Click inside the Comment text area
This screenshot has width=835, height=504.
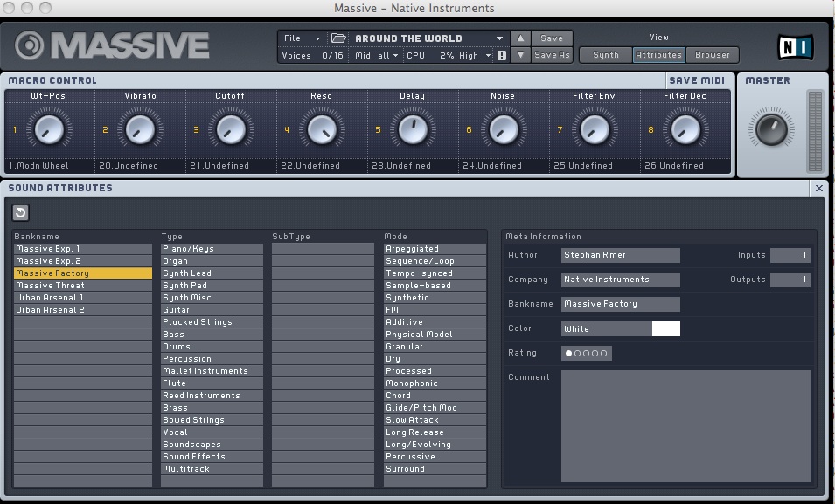pyautogui.click(x=685, y=426)
